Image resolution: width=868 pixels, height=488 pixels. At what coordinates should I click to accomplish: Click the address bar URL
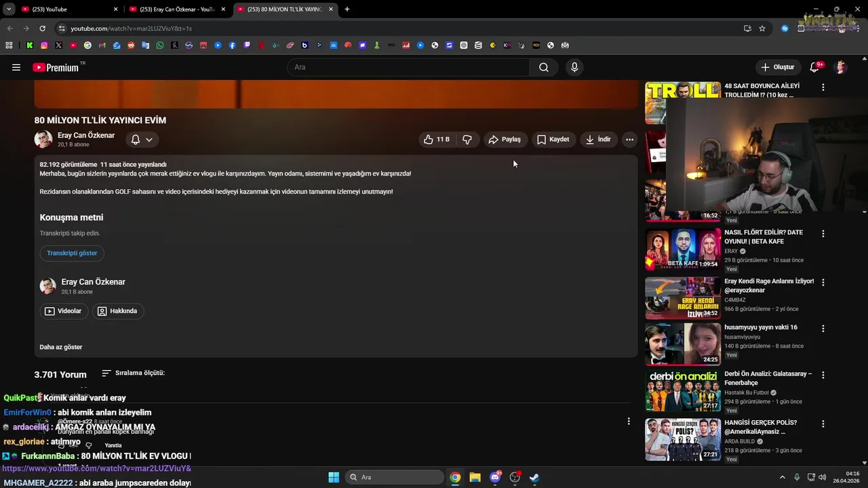[x=131, y=28]
